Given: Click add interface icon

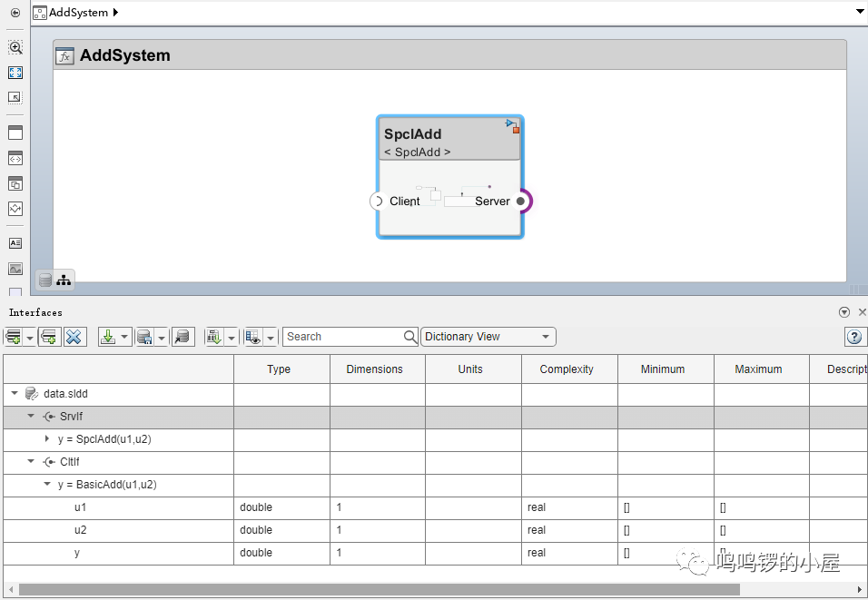Looking at the screenshot, I should point(14,337).
